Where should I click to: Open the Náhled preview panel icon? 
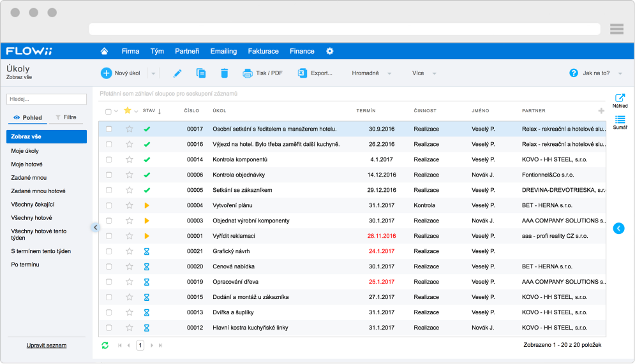(620, 98)
